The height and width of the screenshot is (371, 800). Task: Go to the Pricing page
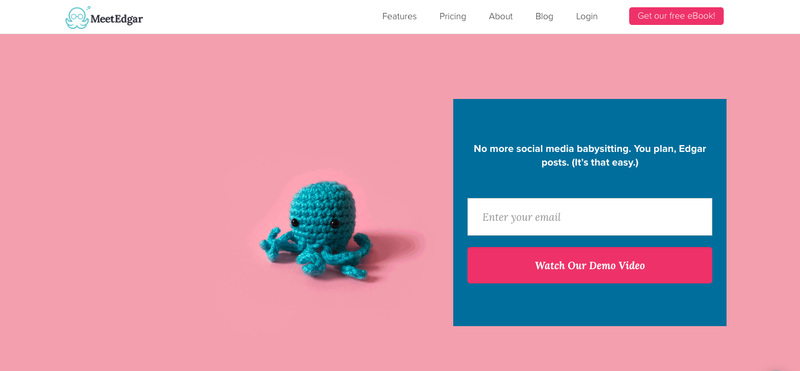click(x=453, y=16)
